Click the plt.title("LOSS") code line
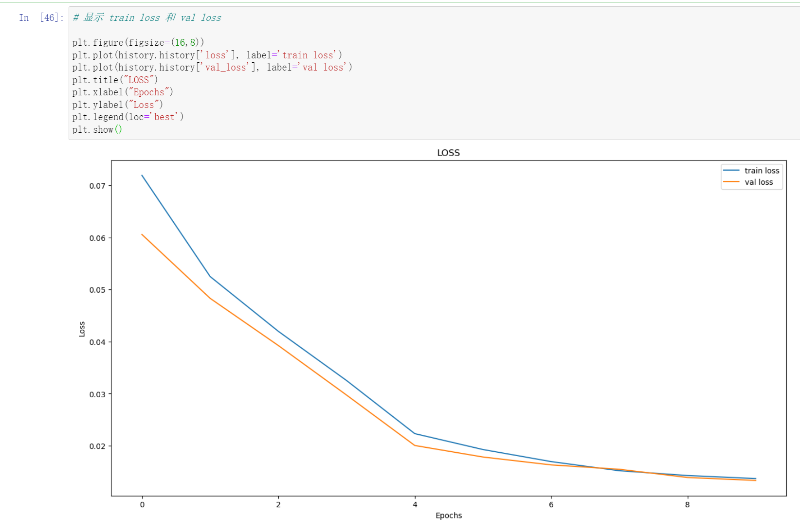Viewport: 800px width, 532px height. tap(115, 80)
